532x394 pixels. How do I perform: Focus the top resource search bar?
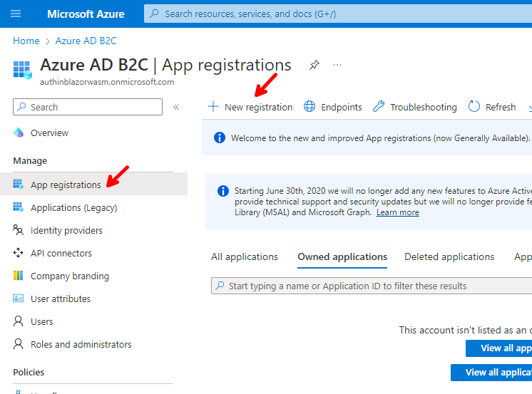(x=338, y=14)
